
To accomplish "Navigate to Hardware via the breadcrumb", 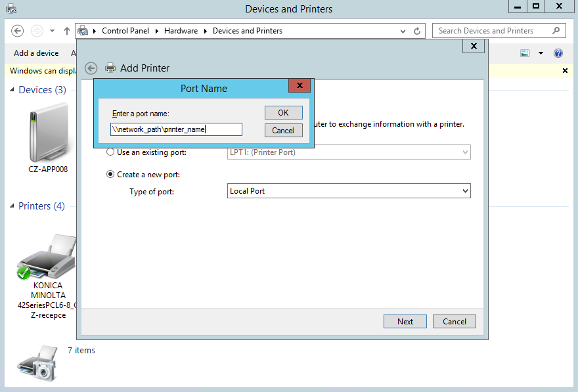I will point(181,30).
